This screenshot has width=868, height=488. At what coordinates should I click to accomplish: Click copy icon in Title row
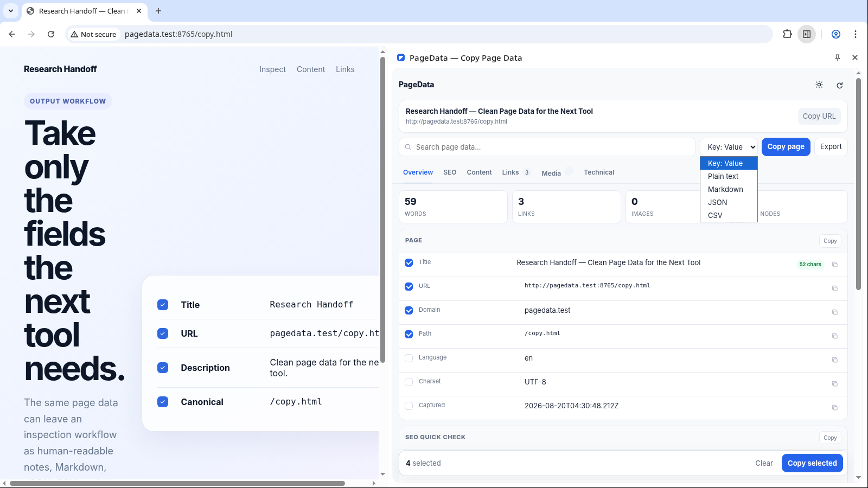pyautogui.click(x=835, y=265)
